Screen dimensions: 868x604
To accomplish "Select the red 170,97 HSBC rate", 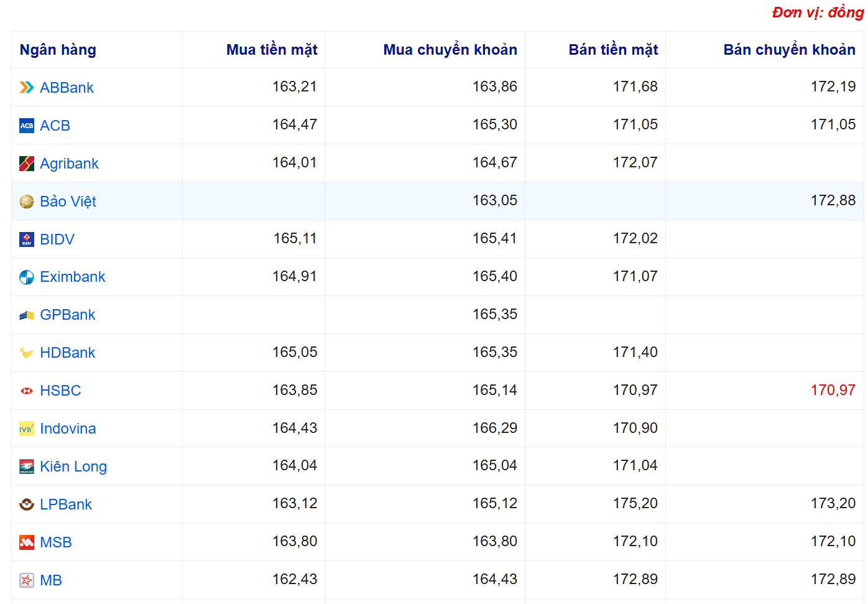I will (833, 390).
